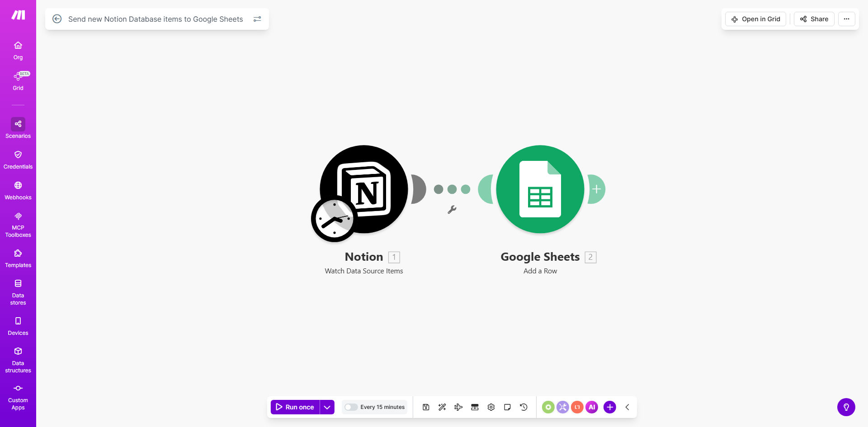Collapse the toolbar with the chevron arrow
The image size is (868, 427).
click(627, 407)
